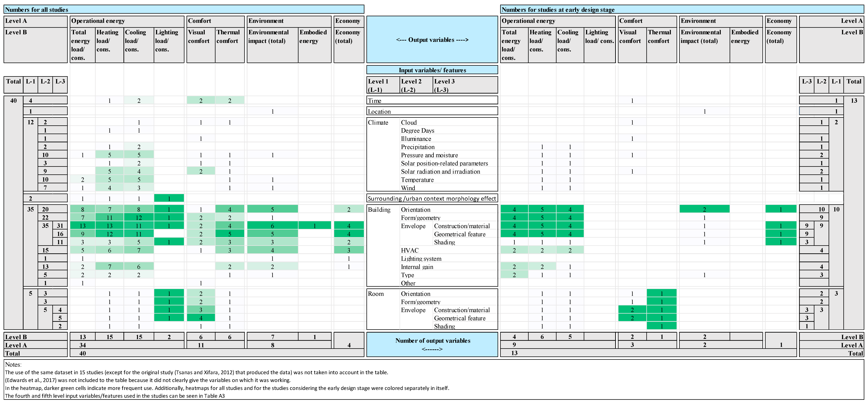Click the 'Surrounding /urban context morphology effect' row
868x404 pixels.
click(432, 199)
